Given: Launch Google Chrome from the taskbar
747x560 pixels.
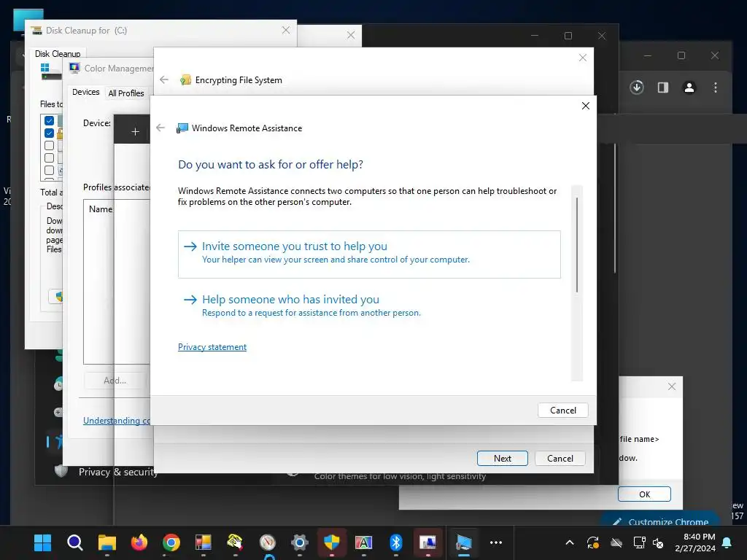Looking at the screenshot, I should pyautogui.click(x=171, y=542).
